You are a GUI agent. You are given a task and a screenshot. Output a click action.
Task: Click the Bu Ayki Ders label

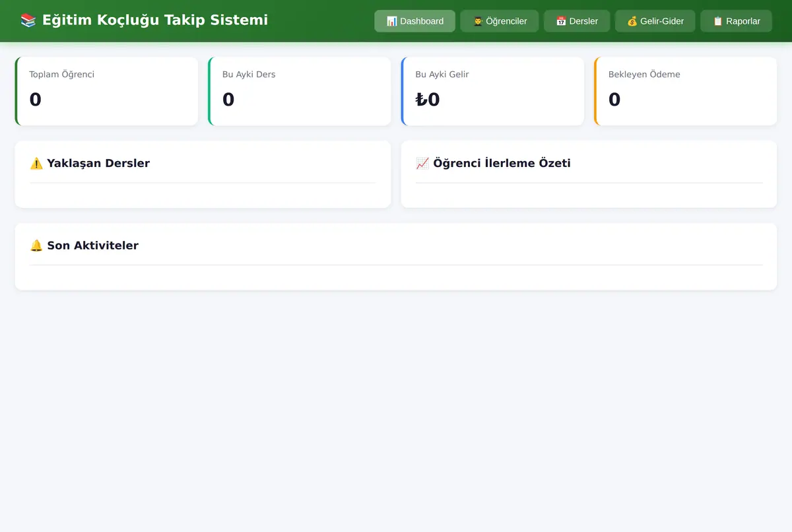pos(249,75)
